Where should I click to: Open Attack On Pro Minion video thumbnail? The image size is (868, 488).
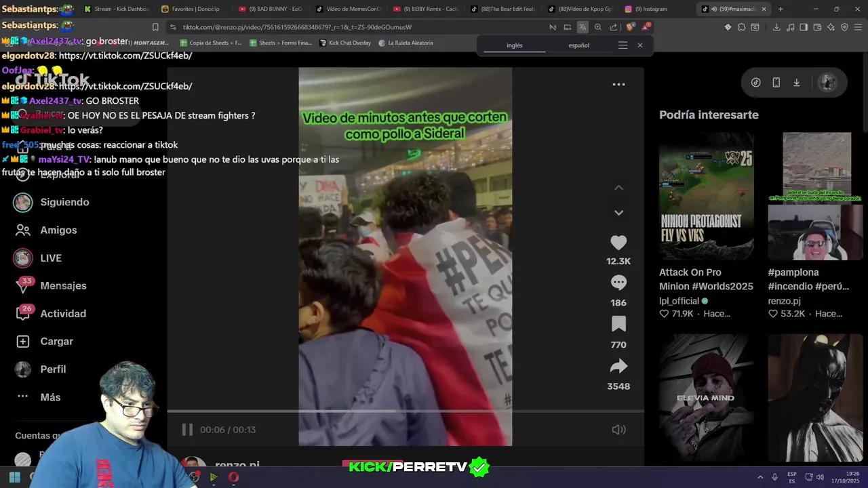tap(707, 196)
